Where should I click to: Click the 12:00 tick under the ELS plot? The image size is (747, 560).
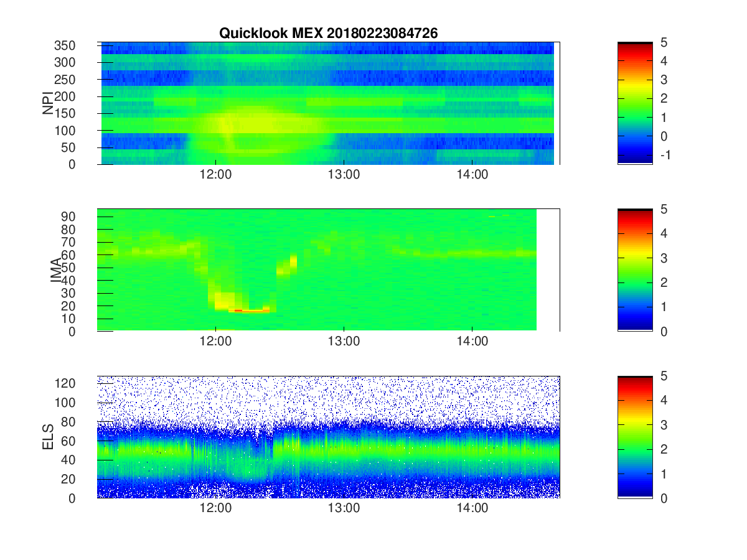click(x=215, y=508)
